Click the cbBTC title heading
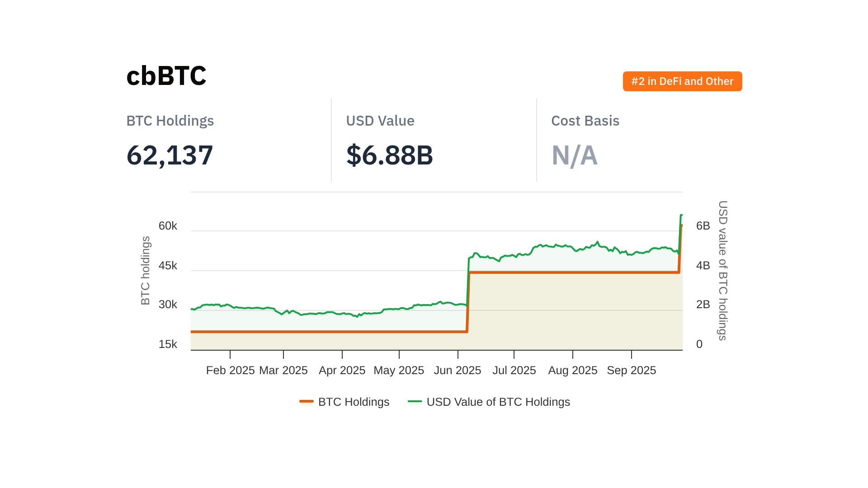Screen dimensions: 868x488 point(166,75)
